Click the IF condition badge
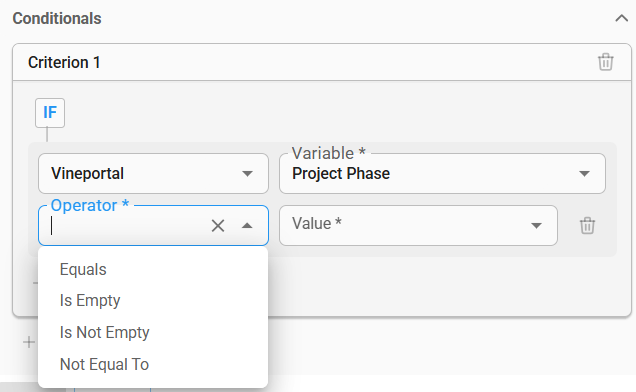This screenshot has width=636, height=392. [50, 113]
